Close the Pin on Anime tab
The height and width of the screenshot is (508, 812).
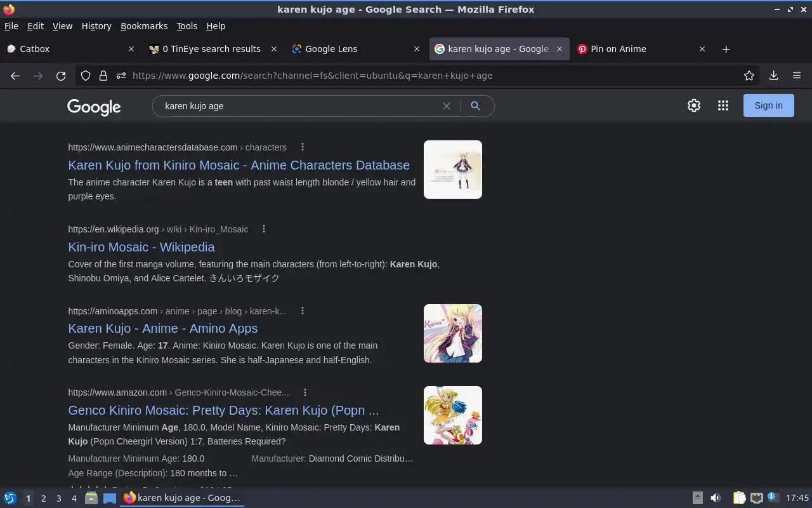(x=702, y=49)
